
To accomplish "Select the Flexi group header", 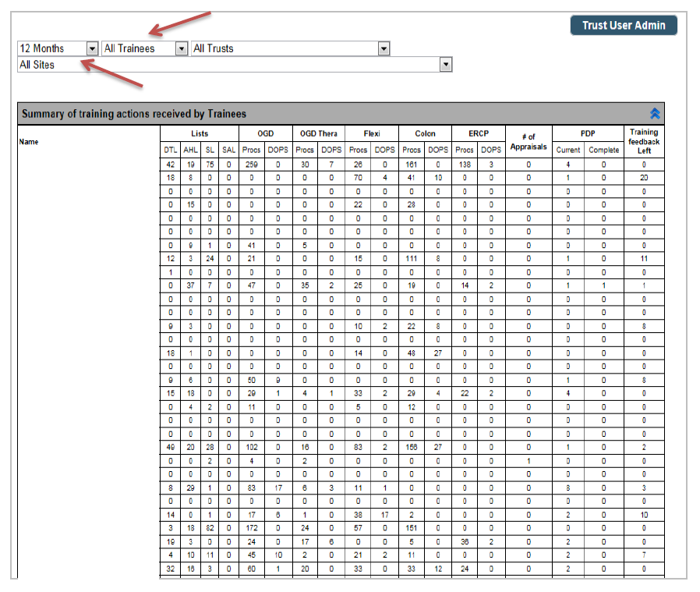I will pos(371,133).
